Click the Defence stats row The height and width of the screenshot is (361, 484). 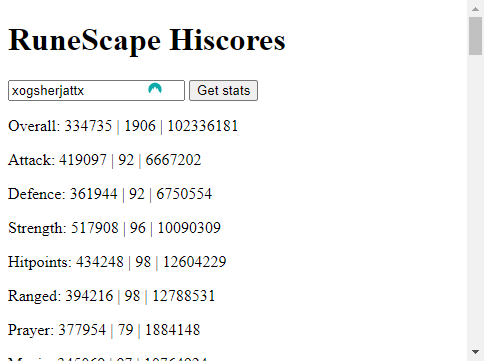click(x=110, y=194)
